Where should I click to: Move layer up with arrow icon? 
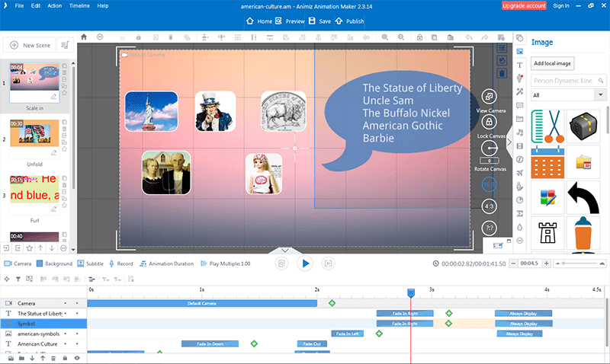43,358
